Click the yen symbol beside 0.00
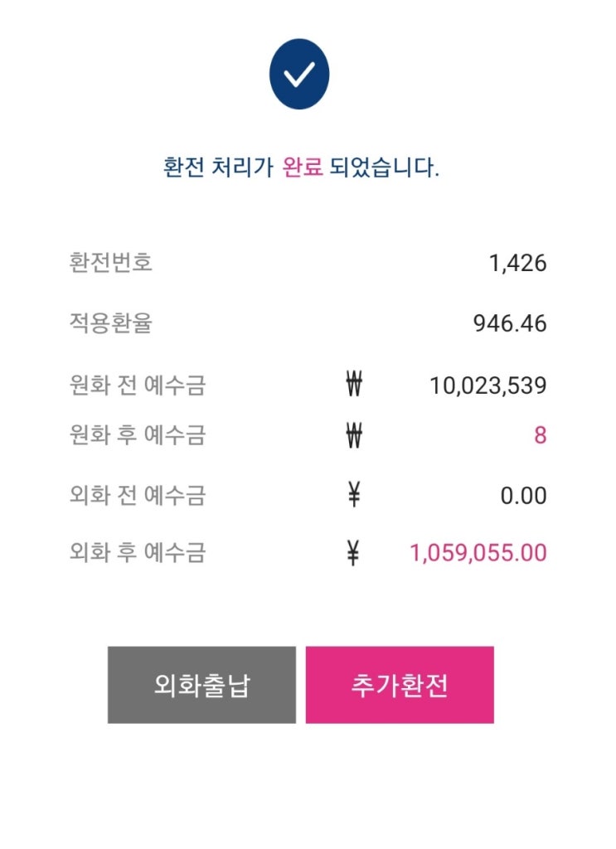The image size is (616, 849). pos(354,496)
